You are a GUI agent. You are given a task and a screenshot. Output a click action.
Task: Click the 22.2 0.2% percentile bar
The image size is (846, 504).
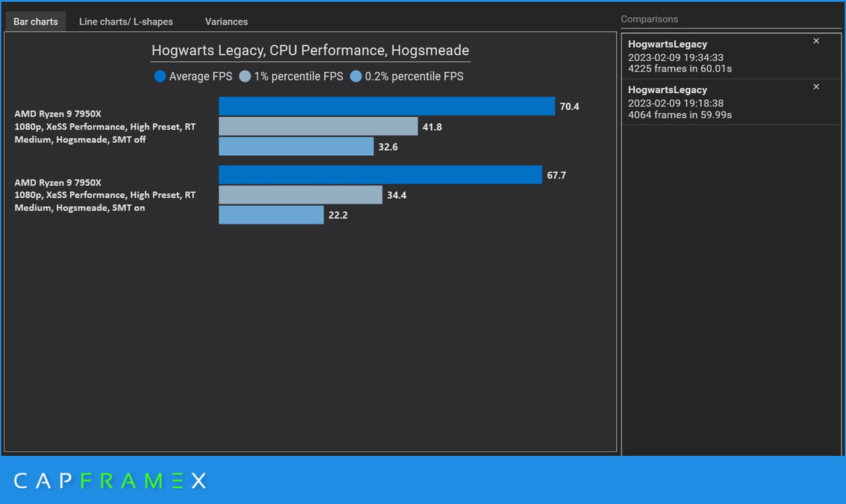pos(271,215)
